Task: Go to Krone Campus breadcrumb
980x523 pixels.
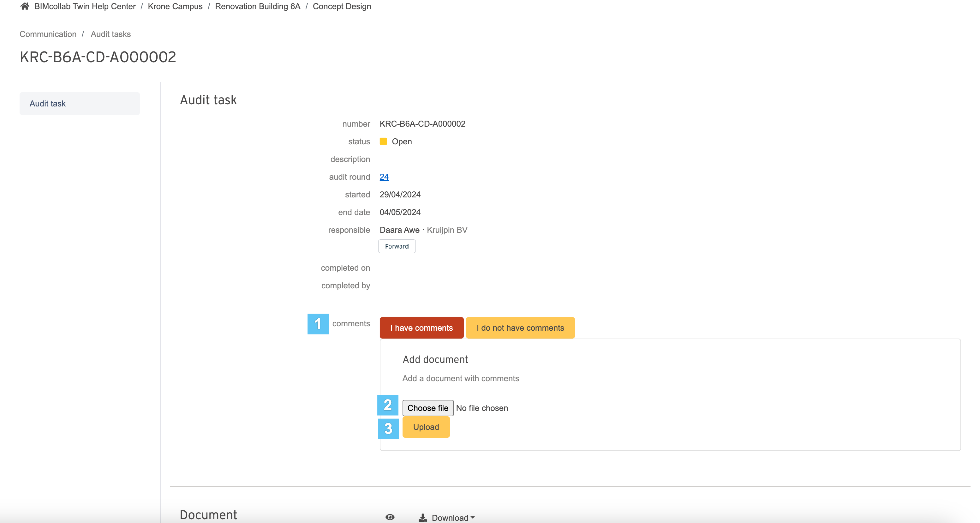Action: [175, 6]
